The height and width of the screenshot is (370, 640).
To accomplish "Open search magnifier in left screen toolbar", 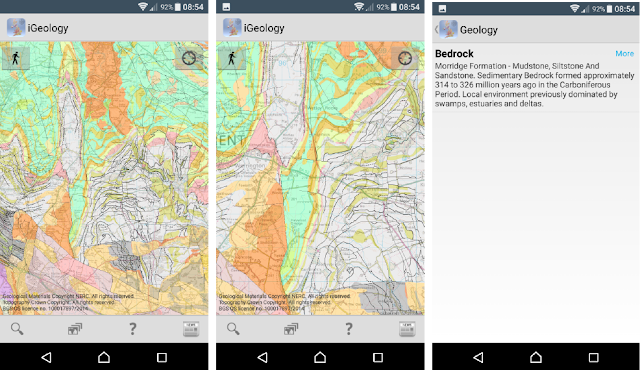I will tap(17, 329).
